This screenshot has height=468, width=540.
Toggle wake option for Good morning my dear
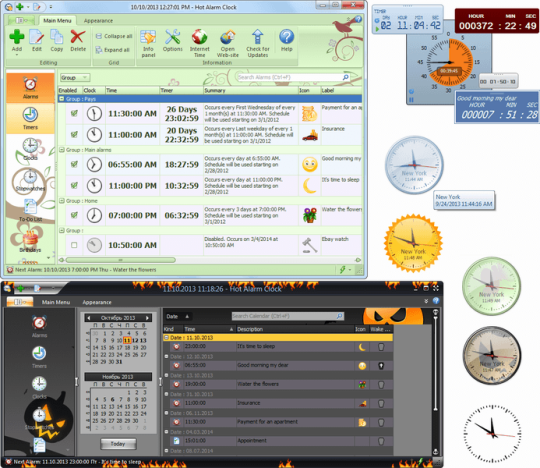tap(381, 366)
